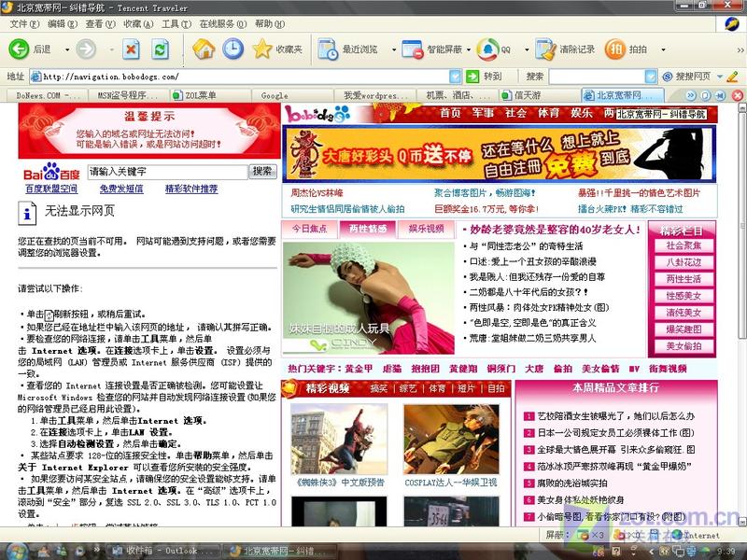Image resolution: width=747 pixels, height=560 pixels.
Task: Click in the address bar URL field
Action: pos(240,77)
